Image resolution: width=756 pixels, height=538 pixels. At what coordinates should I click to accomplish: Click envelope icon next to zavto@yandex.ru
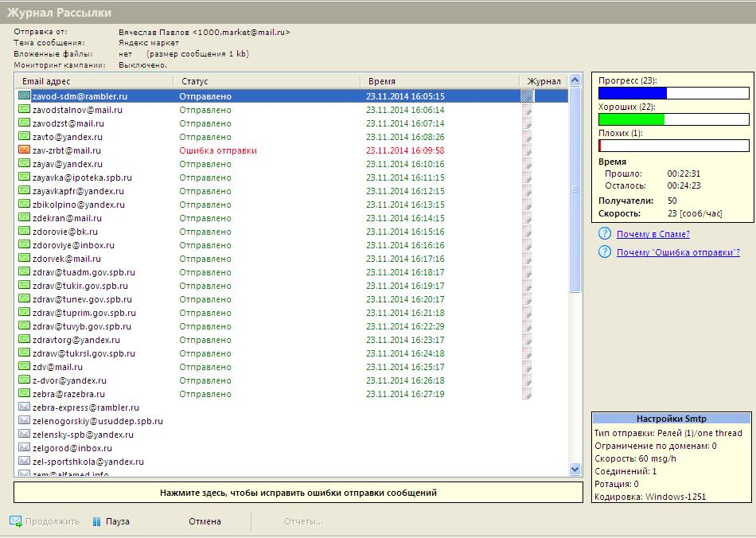pyautogui.click(x=24, y=136)
